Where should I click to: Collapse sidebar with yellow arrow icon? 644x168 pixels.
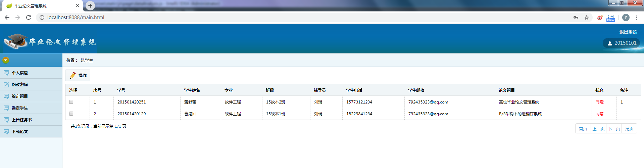(6, 60)
